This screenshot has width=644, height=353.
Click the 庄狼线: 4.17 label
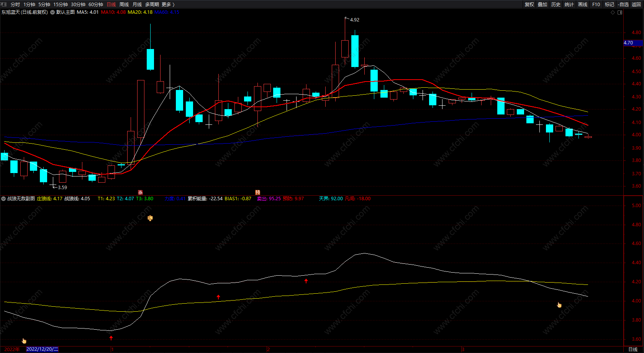(49, 199)
